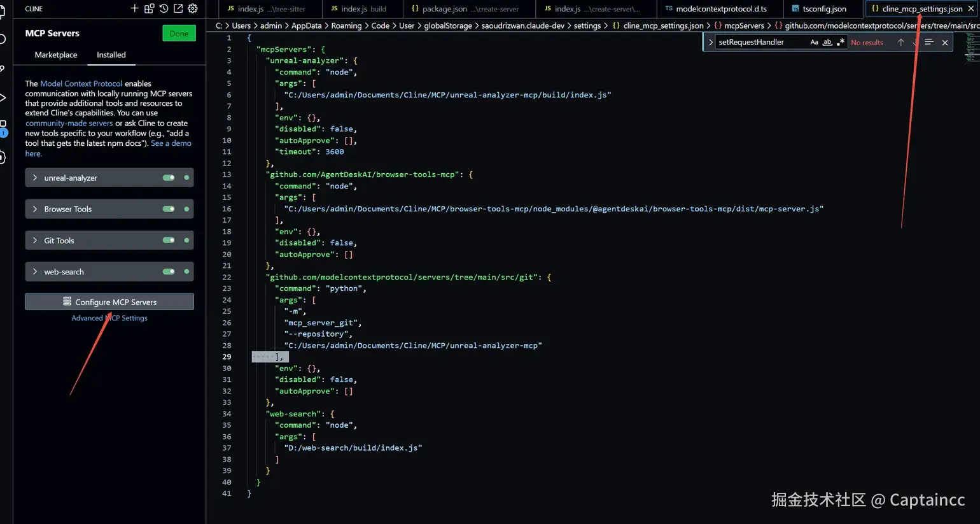
Task: Open index.js build editor tab
Action: coord(362,9)
